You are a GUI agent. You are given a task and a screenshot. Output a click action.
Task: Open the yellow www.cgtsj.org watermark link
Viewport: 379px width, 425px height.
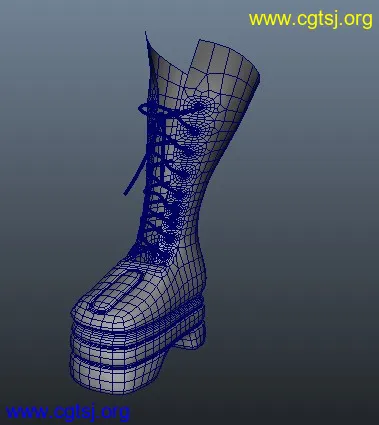pyautogui.click(x=310, y=20)
